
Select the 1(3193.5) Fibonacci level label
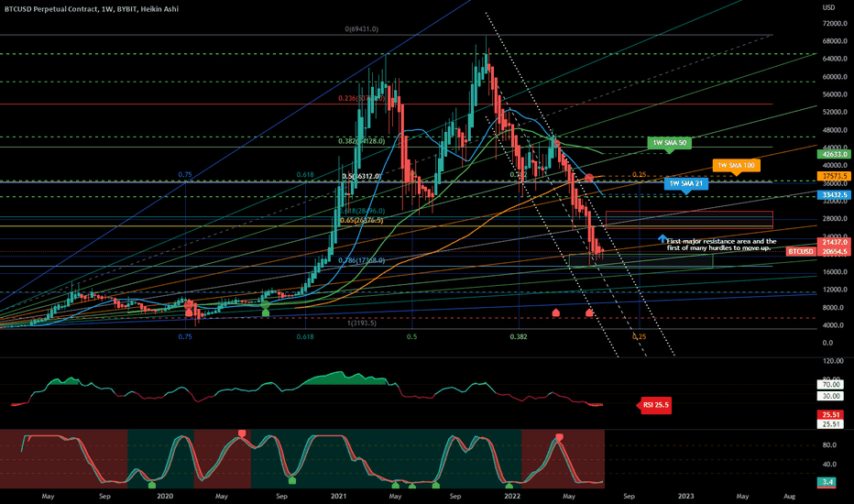(362, 323)
